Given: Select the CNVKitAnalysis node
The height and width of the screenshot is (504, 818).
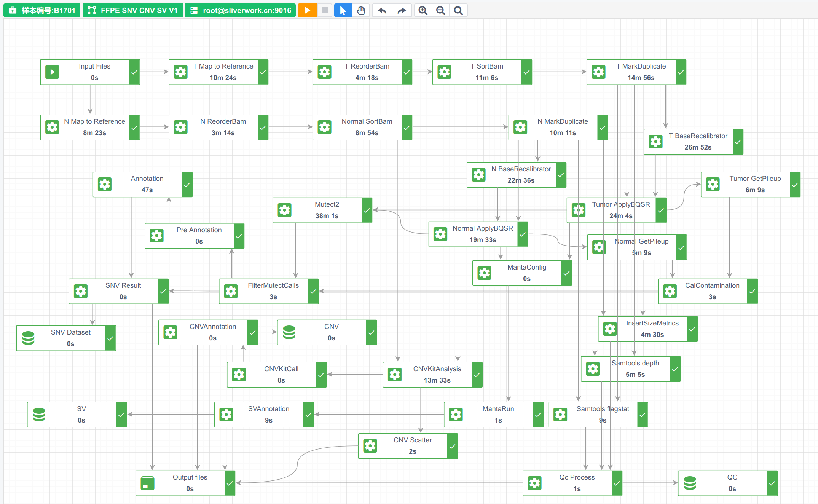Looking at the screenshot, I should pyautogui.click(x=437, y=374).
